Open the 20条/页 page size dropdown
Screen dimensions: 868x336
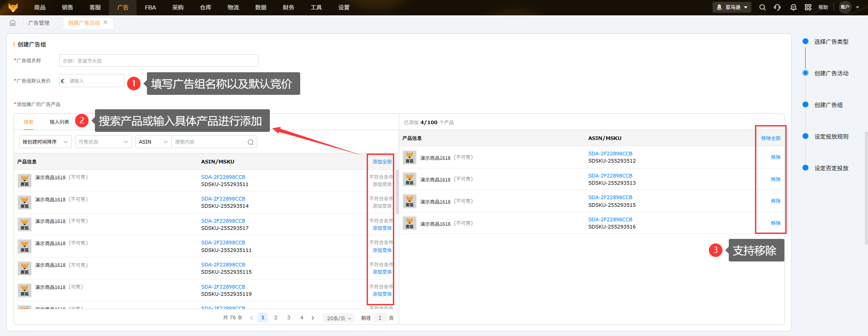(x=339, y=318)
